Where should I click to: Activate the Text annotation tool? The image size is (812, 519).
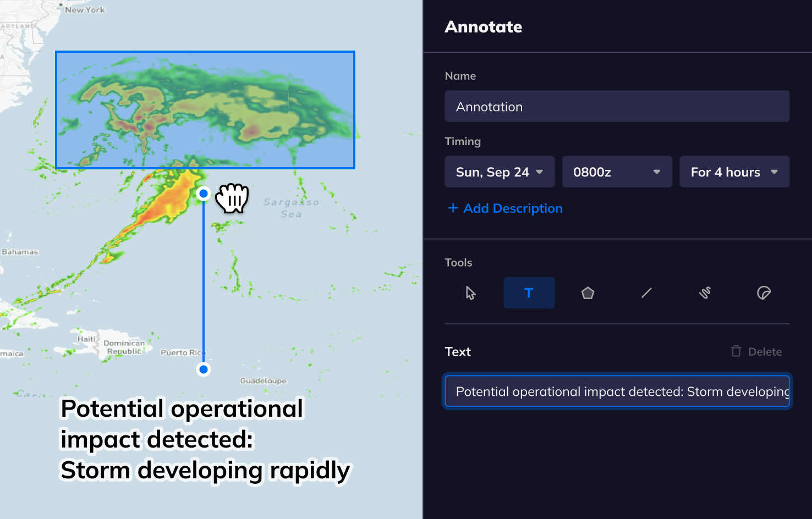tap(529, 293)
